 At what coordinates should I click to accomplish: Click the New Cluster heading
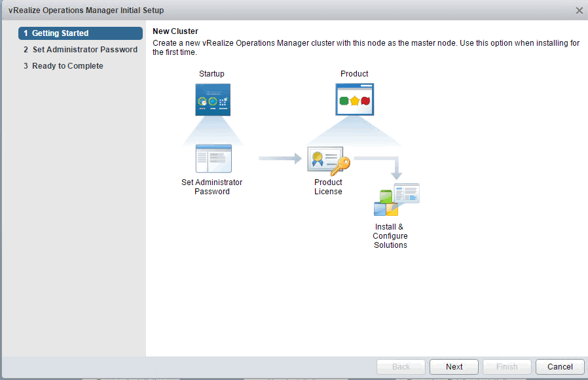point(175,31)
